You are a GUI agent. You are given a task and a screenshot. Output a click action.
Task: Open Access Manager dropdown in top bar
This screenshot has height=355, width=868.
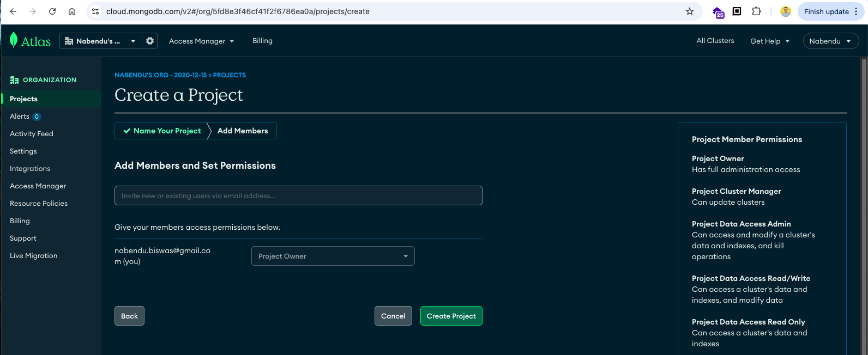(x=201, y=41)
